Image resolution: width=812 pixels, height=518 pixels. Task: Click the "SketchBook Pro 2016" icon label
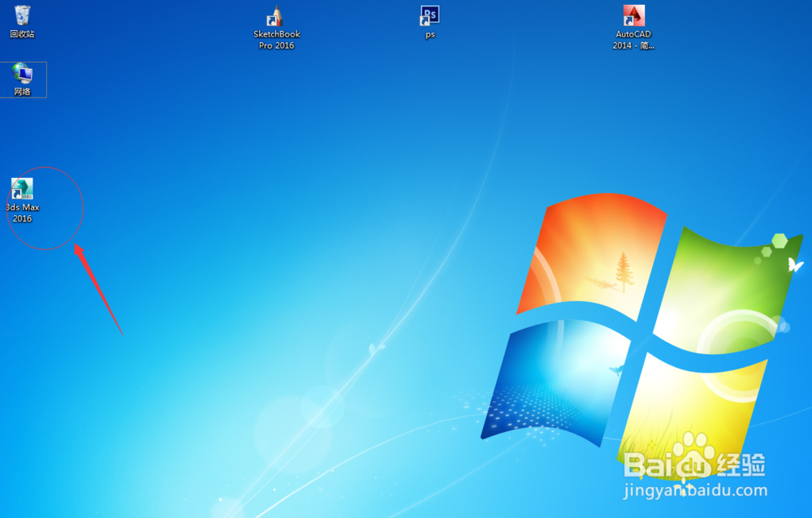pos(277,40)
